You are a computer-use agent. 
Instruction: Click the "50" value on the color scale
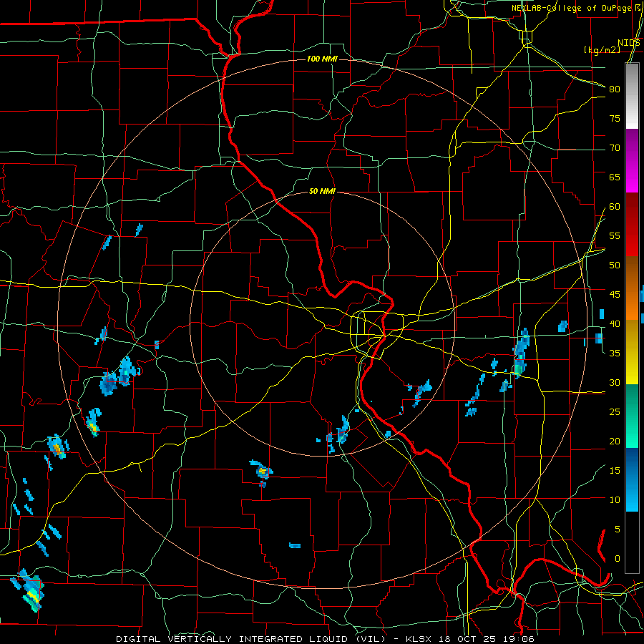coord(615,265)
